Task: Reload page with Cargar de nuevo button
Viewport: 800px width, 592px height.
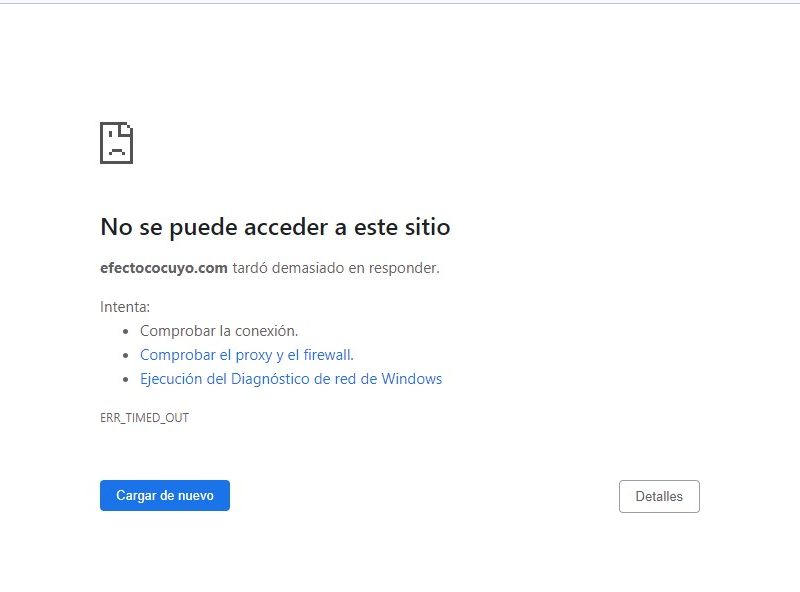Action: [165, 496]
